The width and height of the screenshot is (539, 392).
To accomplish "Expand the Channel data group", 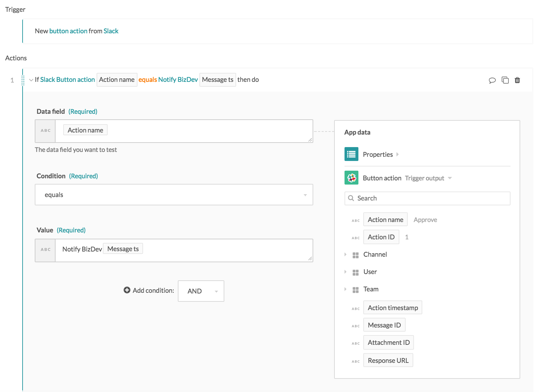I will [346, 254].
